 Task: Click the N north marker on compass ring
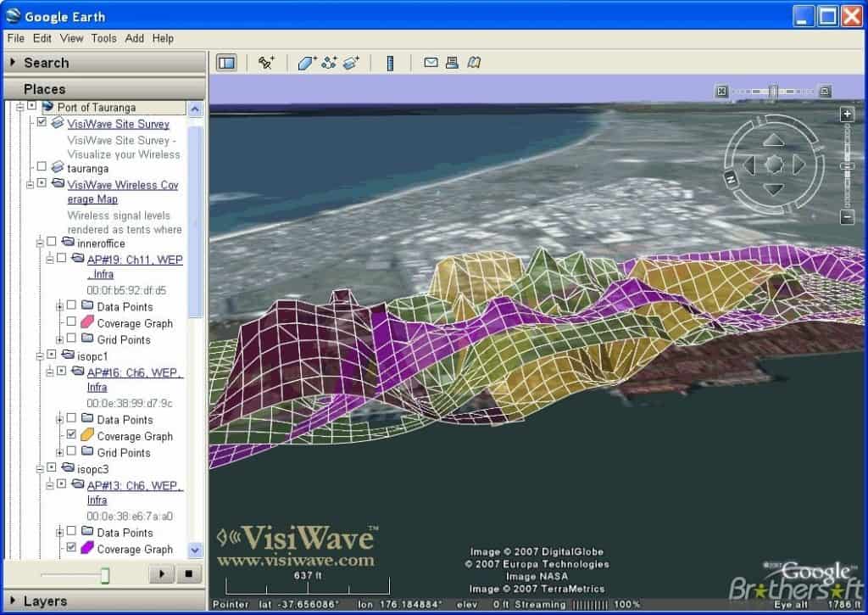coord(731,179)
